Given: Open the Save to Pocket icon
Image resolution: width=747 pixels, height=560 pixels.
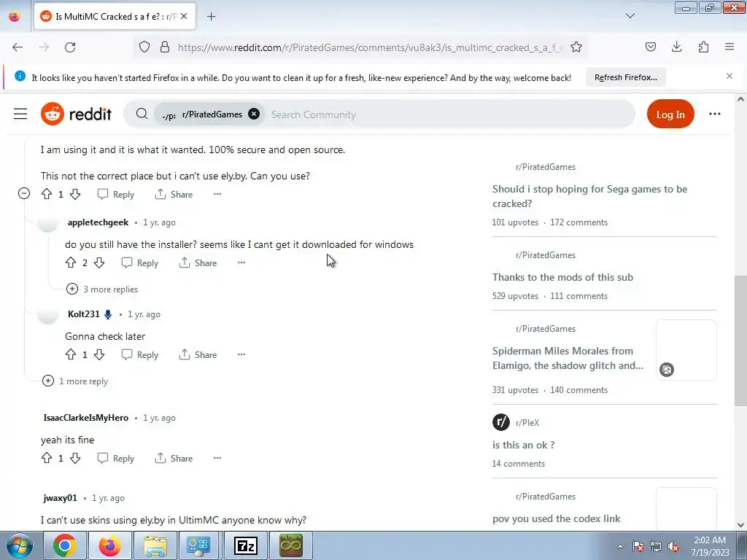Looking at the screenshot, I should pos(650,47).
